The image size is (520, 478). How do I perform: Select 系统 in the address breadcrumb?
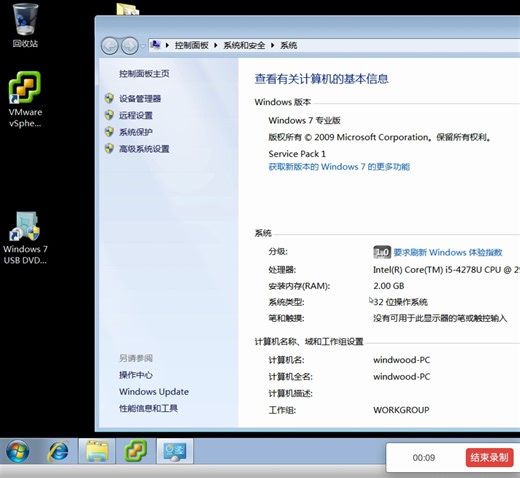288,45
